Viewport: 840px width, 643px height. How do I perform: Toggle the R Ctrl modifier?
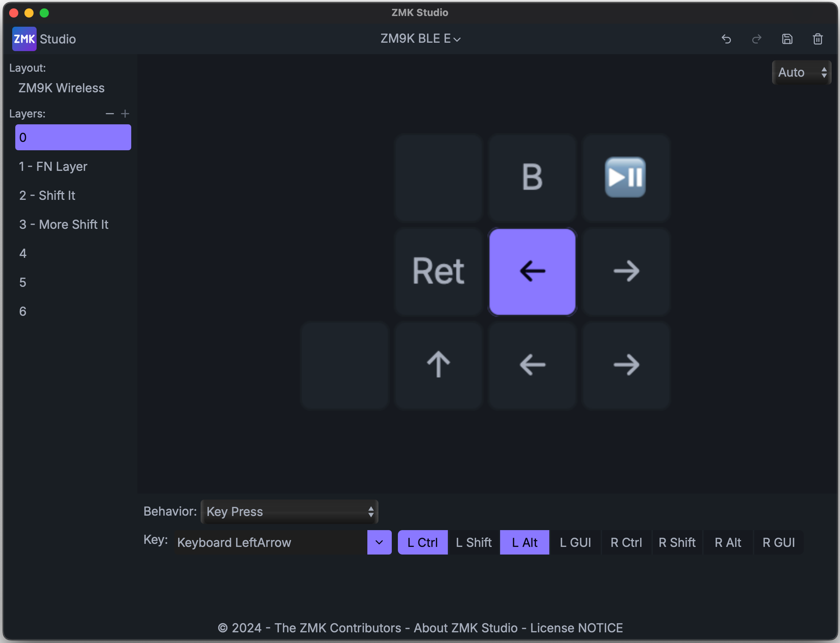click(x=626, y=542)
